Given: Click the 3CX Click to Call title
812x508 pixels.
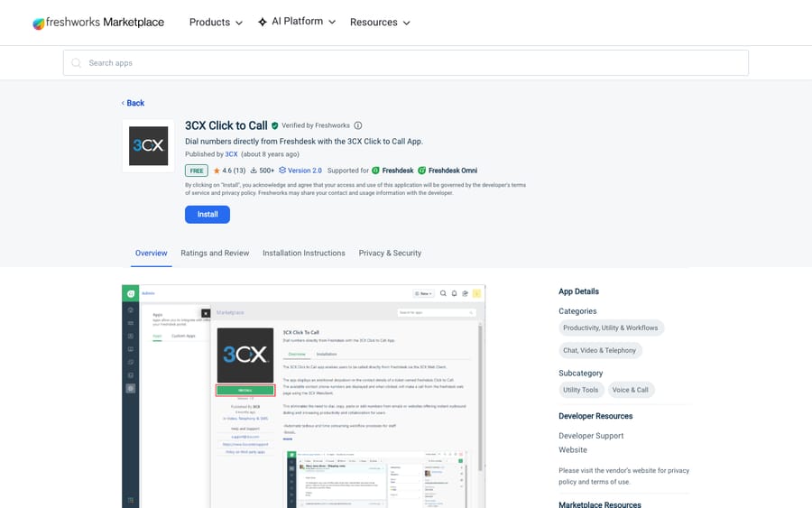Looking at the screenshot, I should point(226,125).
